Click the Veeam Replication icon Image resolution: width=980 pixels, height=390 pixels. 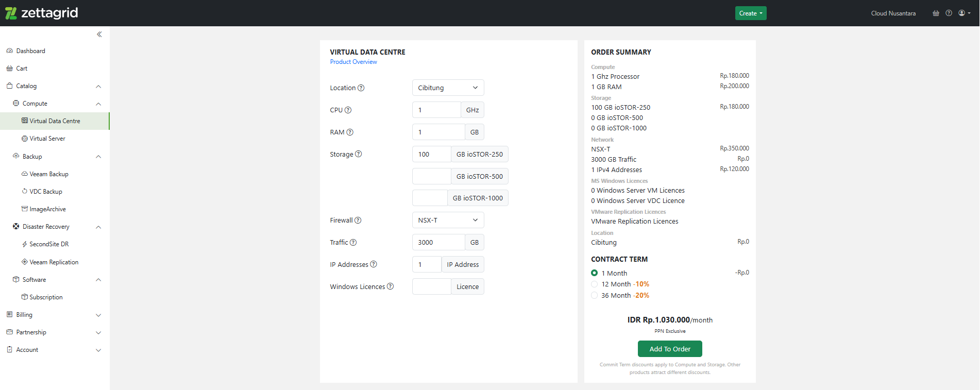click(24, 262)
